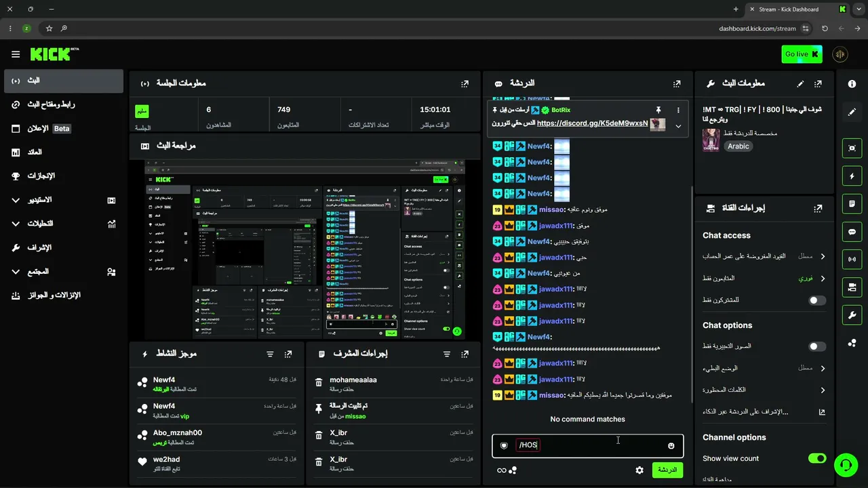Viewport: 868px width, 488px height.
Task: Click the stream preview thumbnail
Action: [304, 250]
